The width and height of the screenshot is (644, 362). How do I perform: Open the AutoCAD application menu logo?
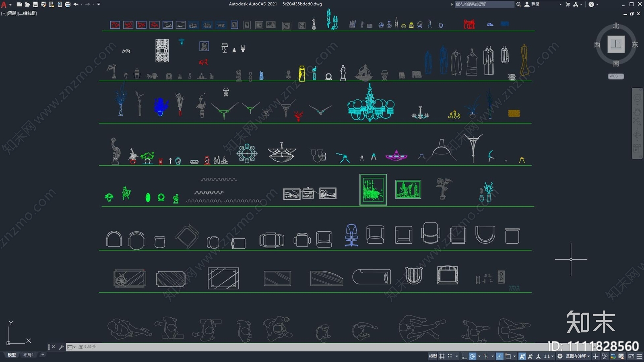pyautogui.click(x=4, y=4)
